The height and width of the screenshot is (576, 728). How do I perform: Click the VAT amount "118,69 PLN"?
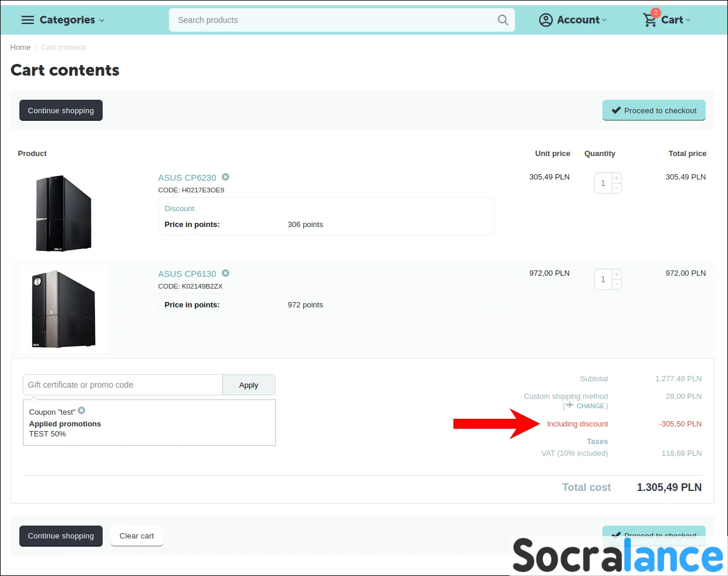point(682,453)
